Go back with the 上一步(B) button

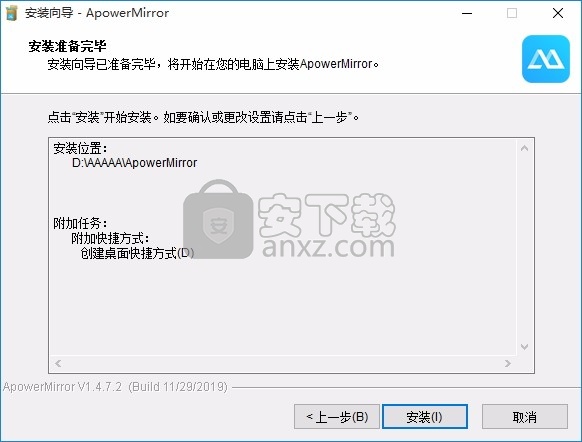pyautogui.click(x=337, y=417)
